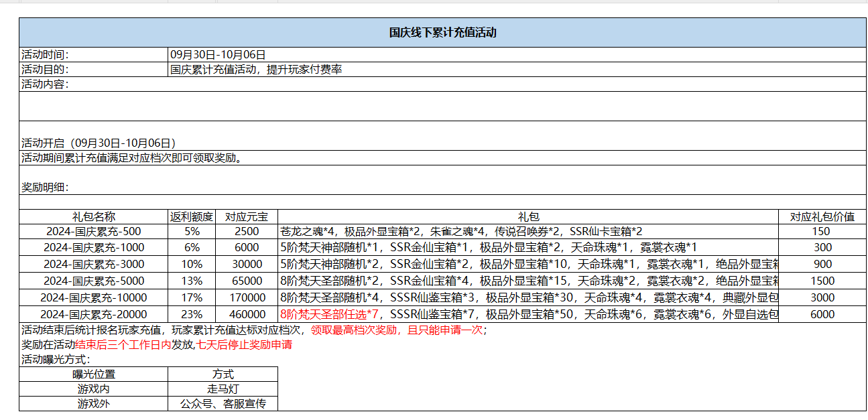Viewport: 868px width, 420px height.
Task: Select cell 国庆累计充值活动，提升玩家付费率
Action: pyautogui.click(x=517, y=69)
